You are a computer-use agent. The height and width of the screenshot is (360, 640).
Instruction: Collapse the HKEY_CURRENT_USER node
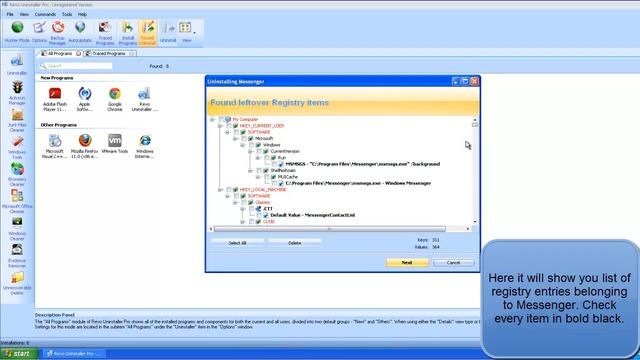(220, 126)
